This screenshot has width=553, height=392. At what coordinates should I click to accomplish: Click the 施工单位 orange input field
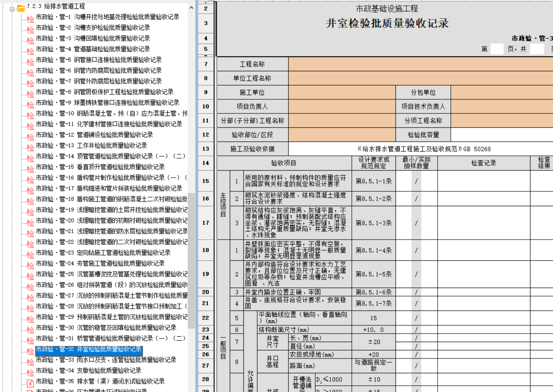[342, 92]
